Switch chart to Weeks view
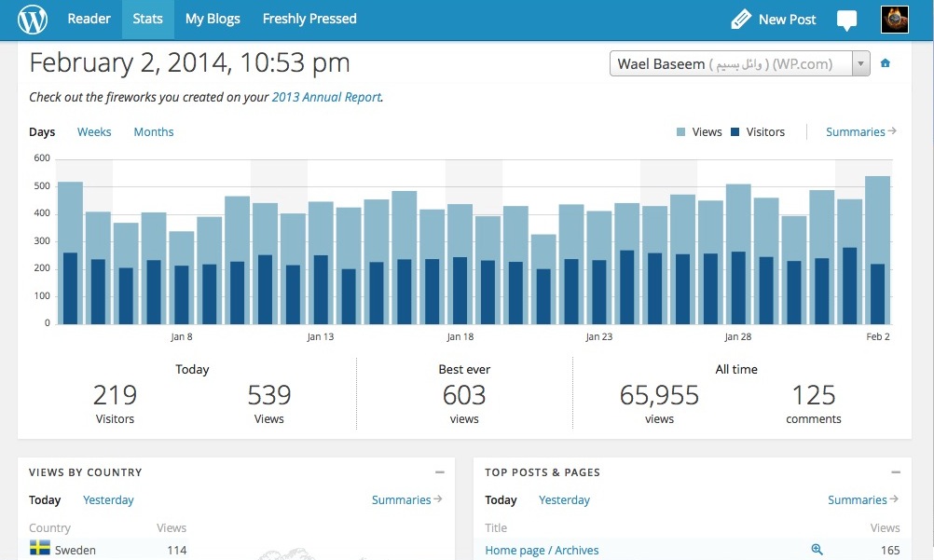Viewport: 934px width, 560px height. [94, 132]
